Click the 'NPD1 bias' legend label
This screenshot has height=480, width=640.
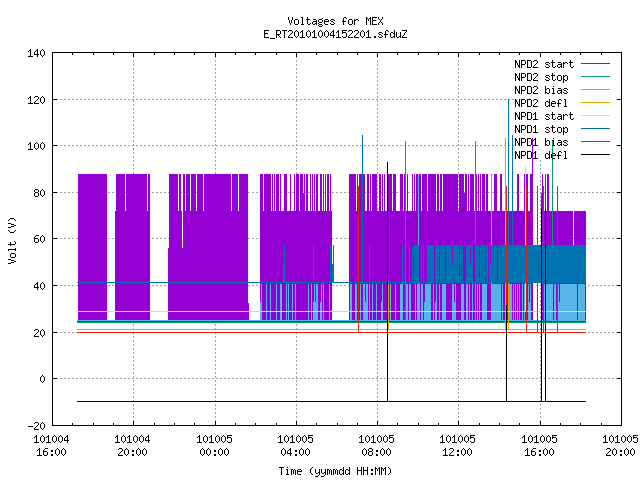[541, 142]
